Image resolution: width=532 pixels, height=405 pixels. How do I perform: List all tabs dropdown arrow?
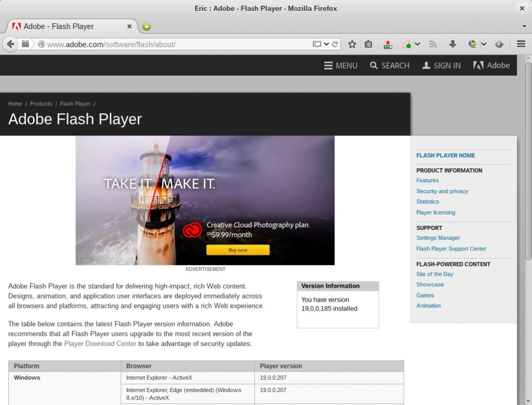[525, 26]
